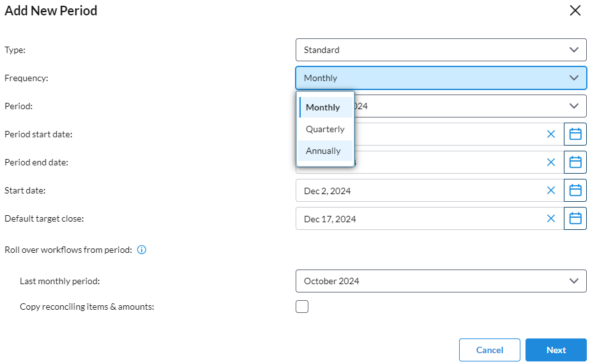The width and height of the screenshot is (590, 364).
Task: Expand the Period dropdown chevron
Action: [574, 106]
